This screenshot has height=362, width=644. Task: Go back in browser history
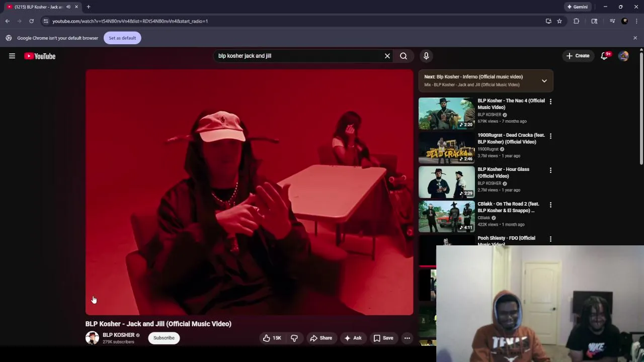point(8,21)
